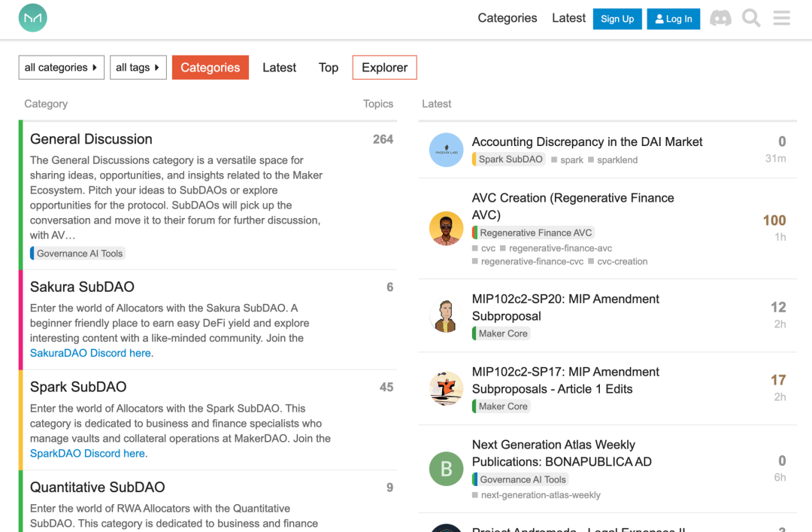Expand the all tags dropdown
Viewport: 812px width, 532px height.
138,68
